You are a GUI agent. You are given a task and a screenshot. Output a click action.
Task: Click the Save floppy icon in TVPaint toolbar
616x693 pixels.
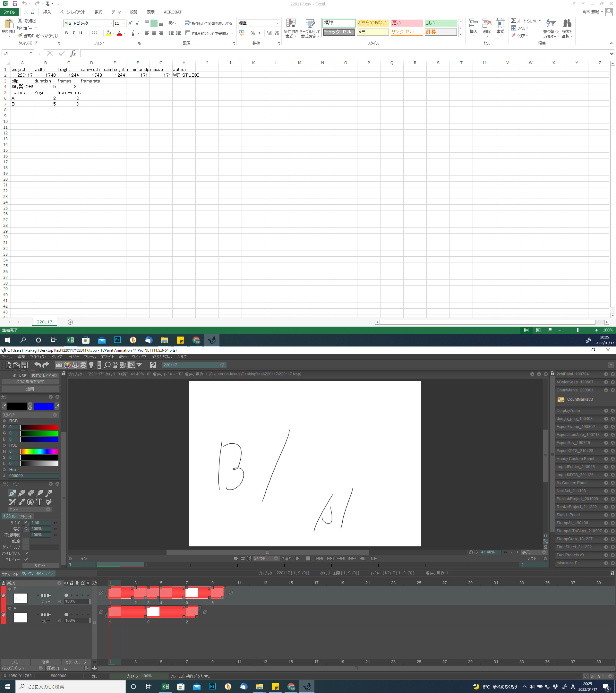[x=24, y=365]
